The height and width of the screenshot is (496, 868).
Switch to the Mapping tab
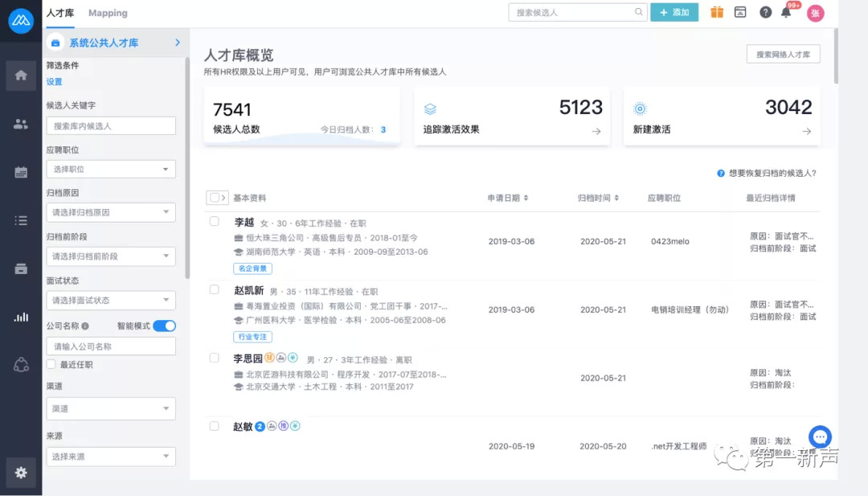[x=108, y=13]
